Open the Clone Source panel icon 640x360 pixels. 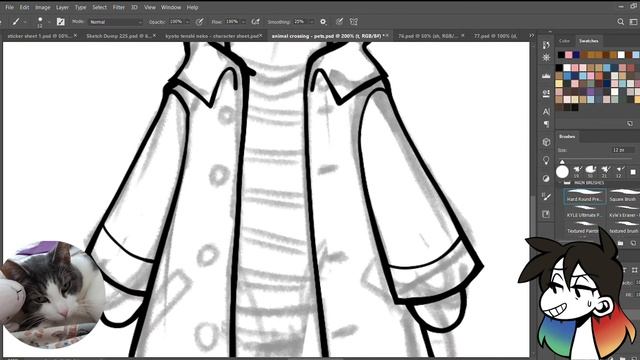pos(546,94)
